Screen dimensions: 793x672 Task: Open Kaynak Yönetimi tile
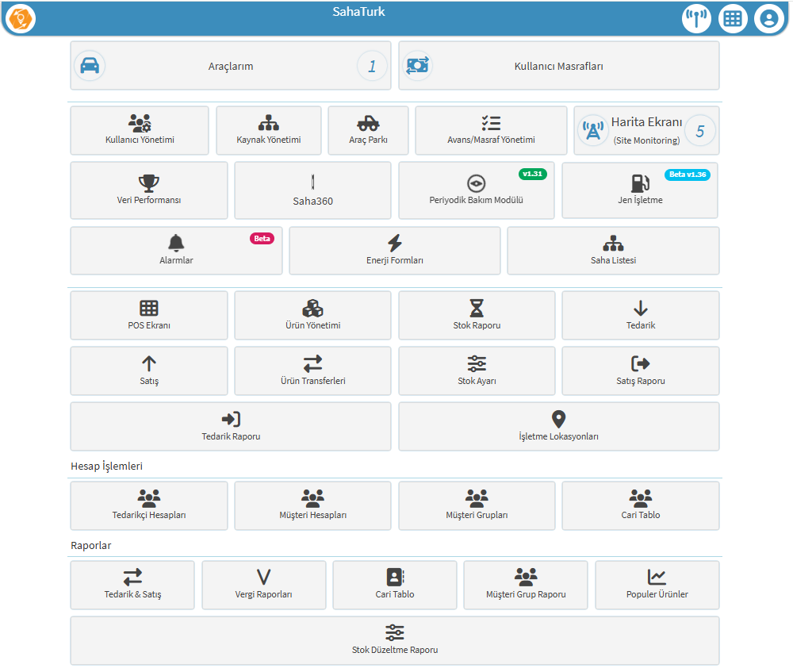coord(269,131)
